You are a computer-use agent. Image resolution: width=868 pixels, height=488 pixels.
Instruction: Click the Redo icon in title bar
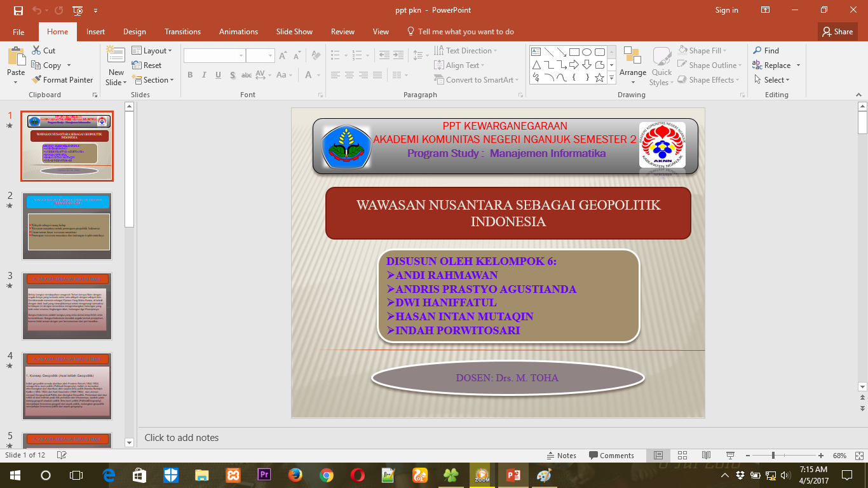58,10
